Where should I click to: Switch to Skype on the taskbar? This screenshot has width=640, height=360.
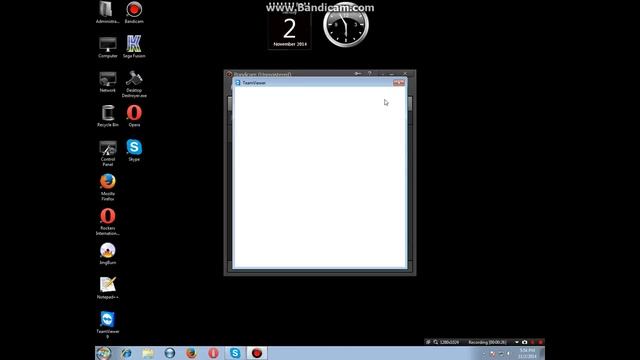235,353
